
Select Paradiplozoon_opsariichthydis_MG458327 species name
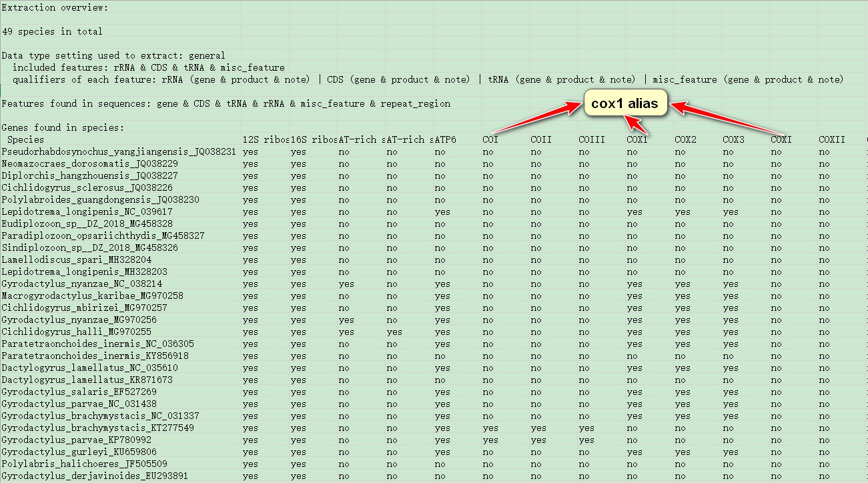[x=103, y=236]
